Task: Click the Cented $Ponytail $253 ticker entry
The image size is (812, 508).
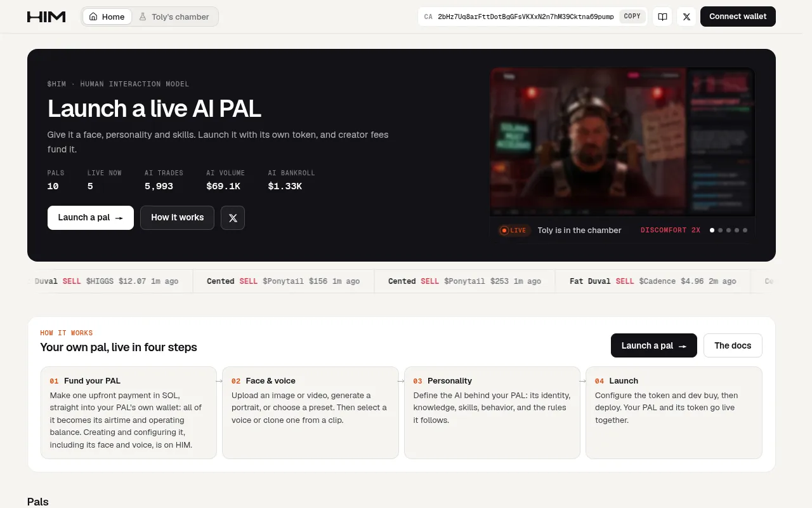Action: (x=464, y=281)
